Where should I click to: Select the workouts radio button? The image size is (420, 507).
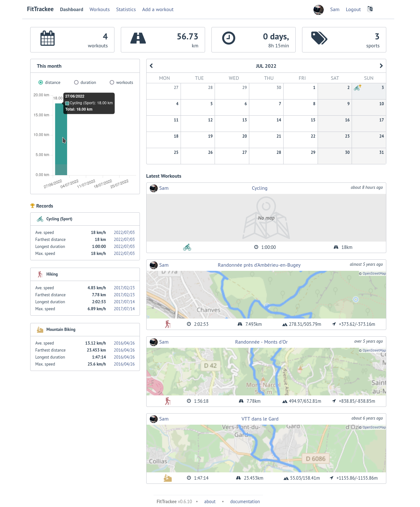(x=112, y=83)
